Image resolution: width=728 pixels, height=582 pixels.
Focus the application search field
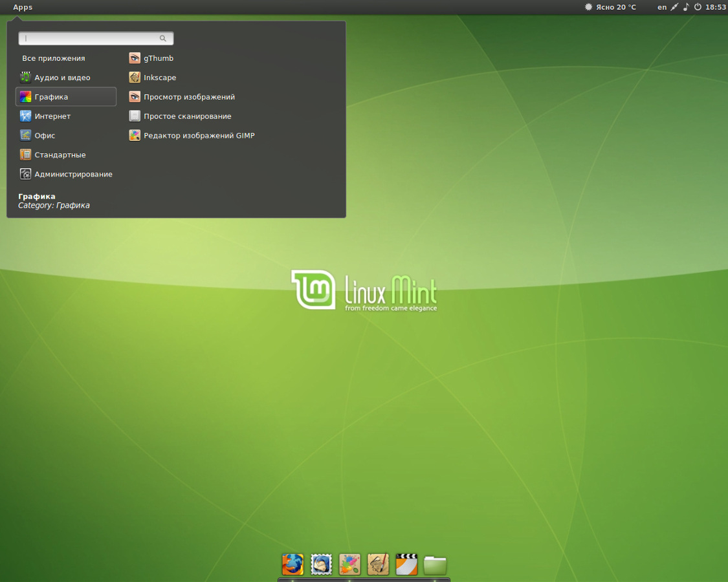(x=96, y=39)
